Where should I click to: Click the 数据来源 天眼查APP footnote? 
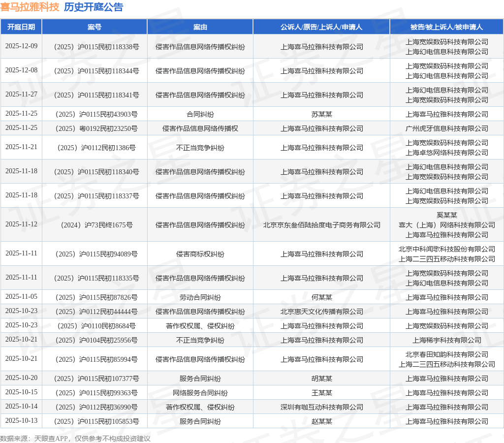point(75,439)
